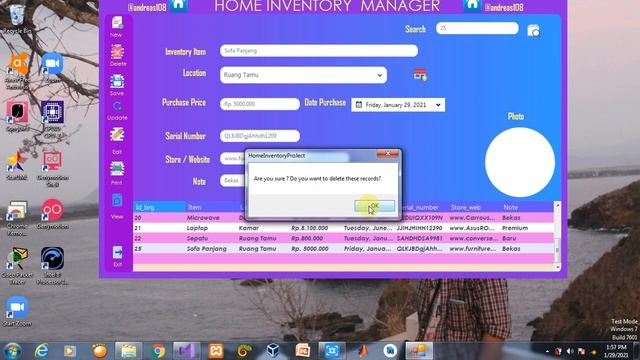Open the Date Purchase date picker dropdown arrow
The image size is (640, 360).
pyautogui.click(x=438, y=105)
